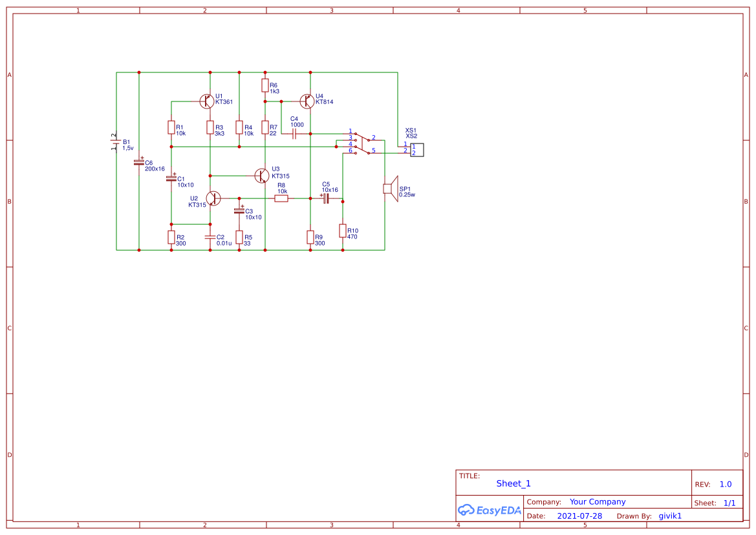Click the R10 470 resistor symbol
Screen dimensions: 756x535
coord(343,231)
